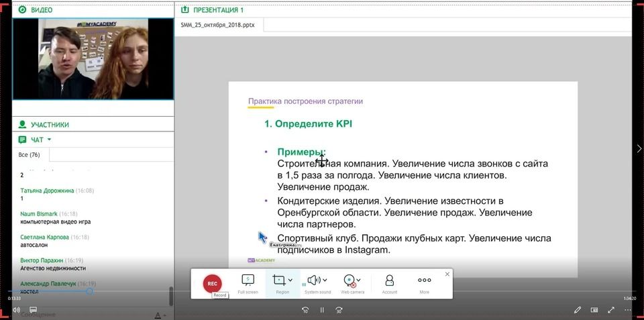Screen dimensions: 644x320
Task: Open More options in recorder toolbar
Action: click(424, 284)
